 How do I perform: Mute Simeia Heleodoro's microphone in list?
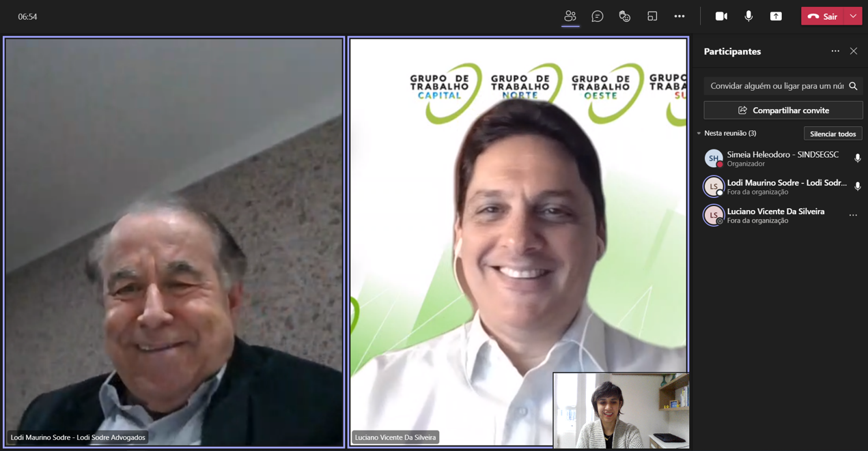(x=857, y=158)
